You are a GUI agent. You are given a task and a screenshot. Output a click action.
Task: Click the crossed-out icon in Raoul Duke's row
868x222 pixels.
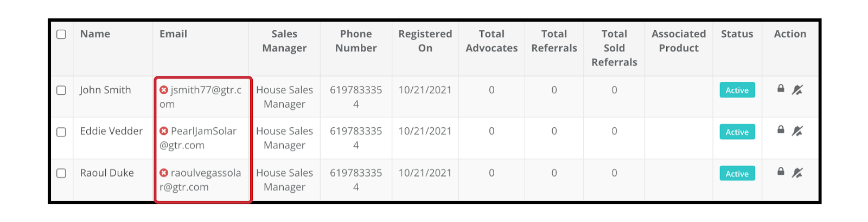(797, 173)
